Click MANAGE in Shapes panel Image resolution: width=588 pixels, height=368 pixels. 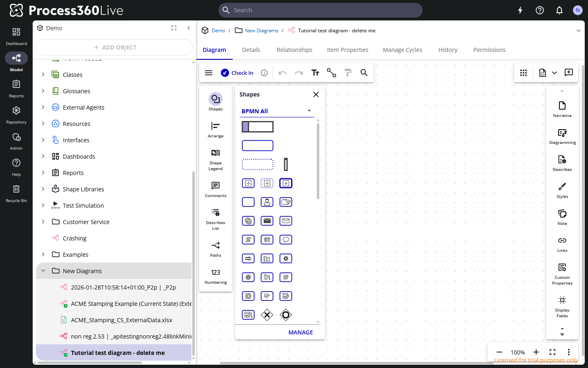click(301, 332)
